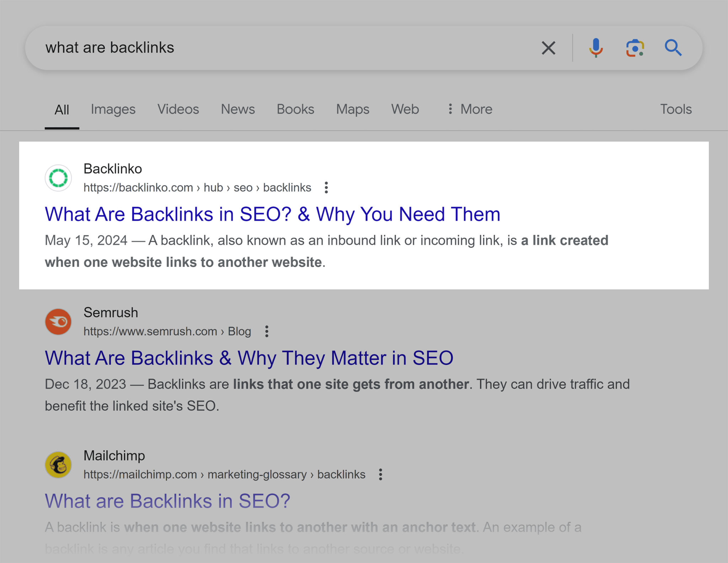
Task: Click bold text 'links that one site gets from another'
Action: [351, 384]
